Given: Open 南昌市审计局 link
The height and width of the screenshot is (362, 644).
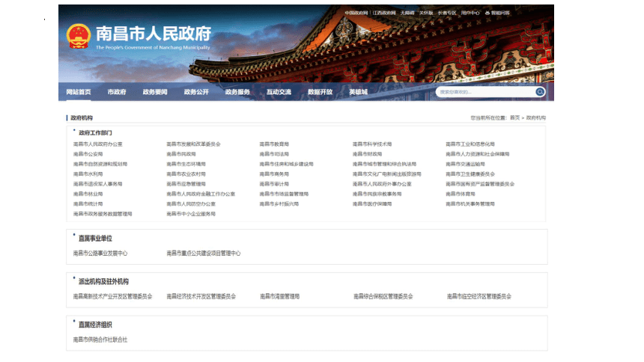Looking at the screenshot, I should (x=274, y=184).
